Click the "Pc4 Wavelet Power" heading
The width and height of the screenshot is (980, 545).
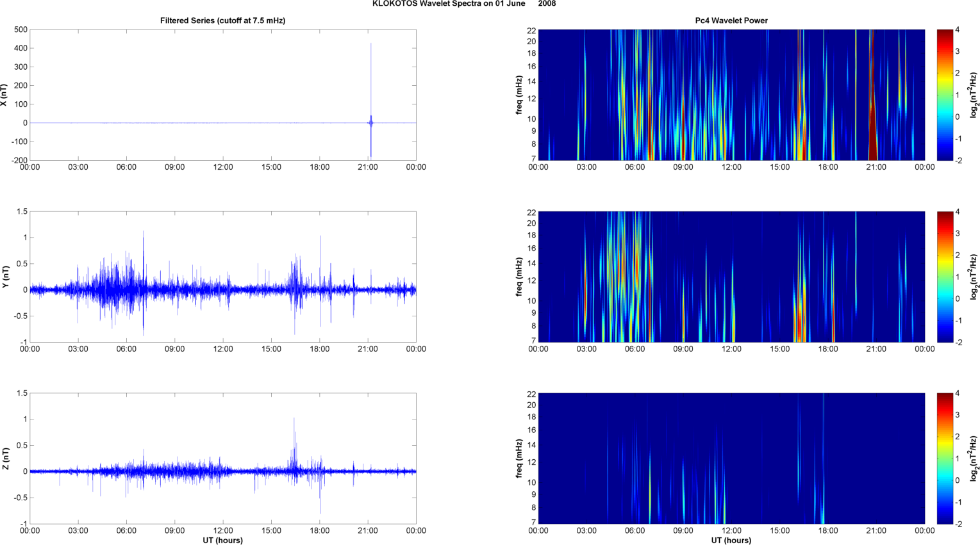click(x=731, y=20)
